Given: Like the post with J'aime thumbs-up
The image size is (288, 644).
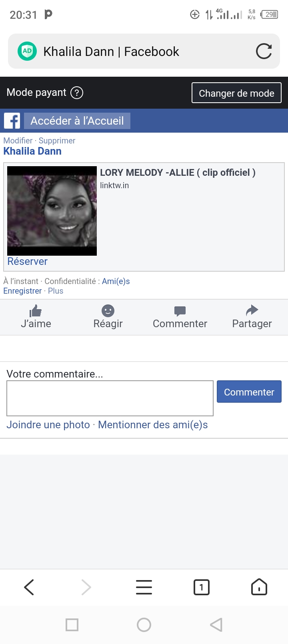Looking at the screenshot, I should [x=36, y=311].
